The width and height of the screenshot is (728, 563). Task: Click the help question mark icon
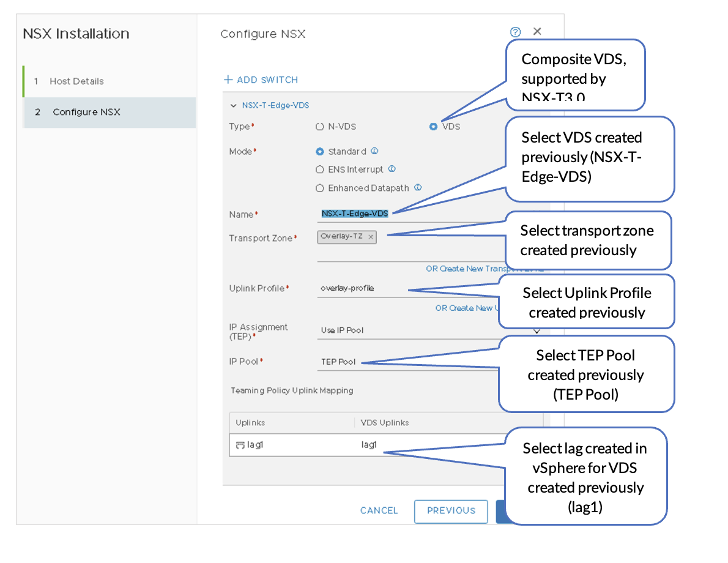[515, 32]
